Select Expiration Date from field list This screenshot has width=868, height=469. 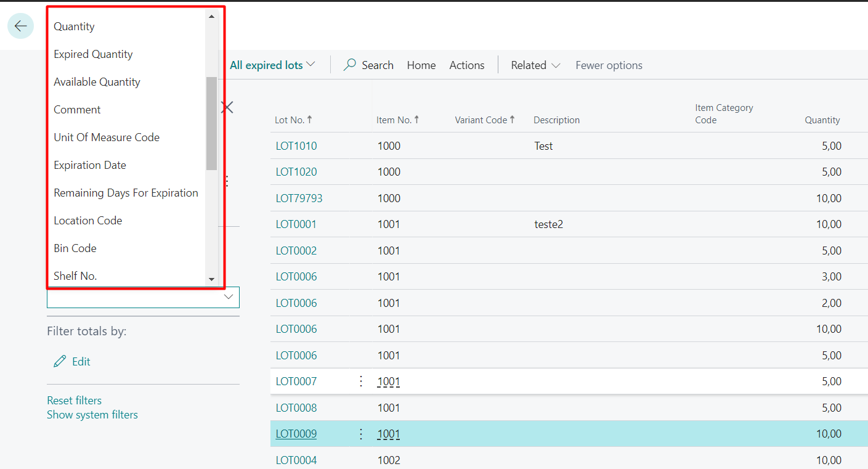(x=90, y=165)
